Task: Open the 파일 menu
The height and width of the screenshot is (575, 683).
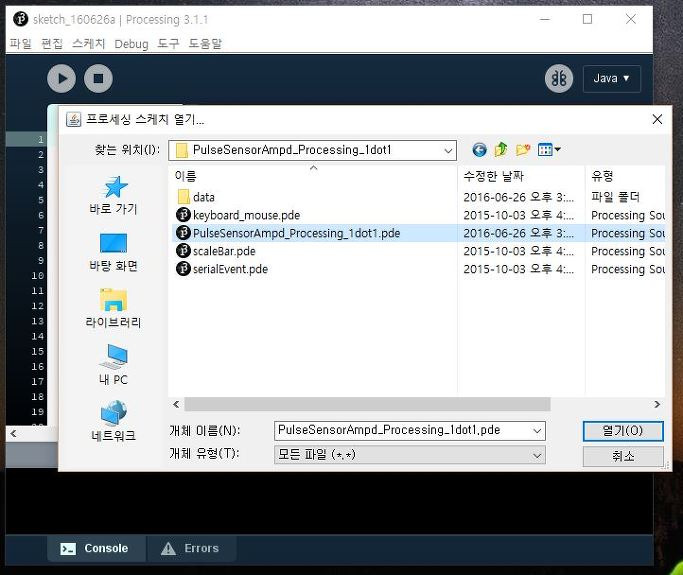Action: point(20,44)
